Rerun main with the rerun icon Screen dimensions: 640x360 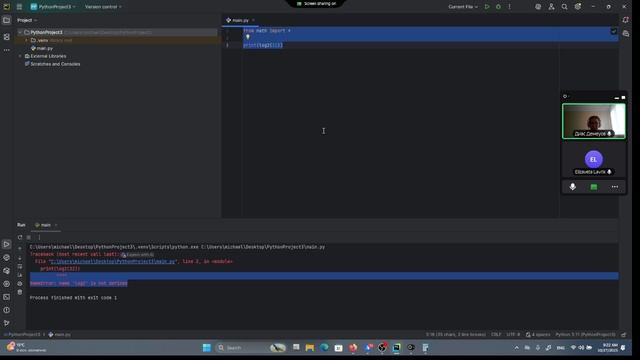[20, 237]
